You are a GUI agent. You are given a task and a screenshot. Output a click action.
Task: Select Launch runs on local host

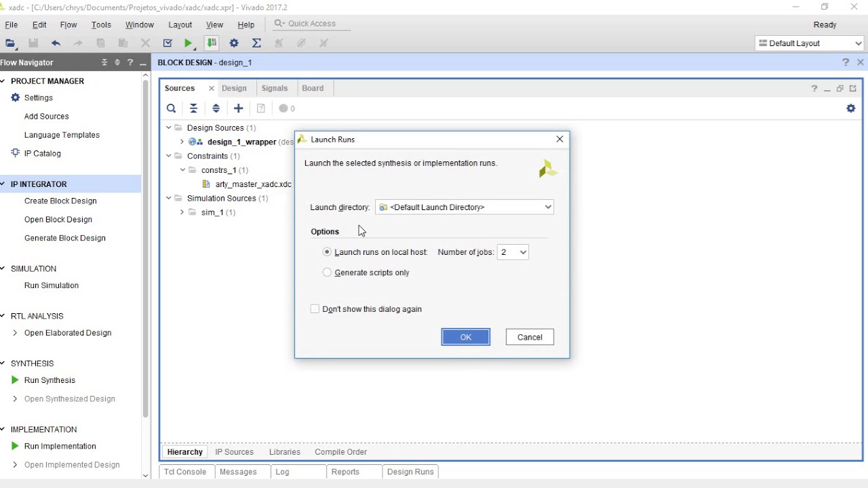pyautogui.click(x=328, y=252)
